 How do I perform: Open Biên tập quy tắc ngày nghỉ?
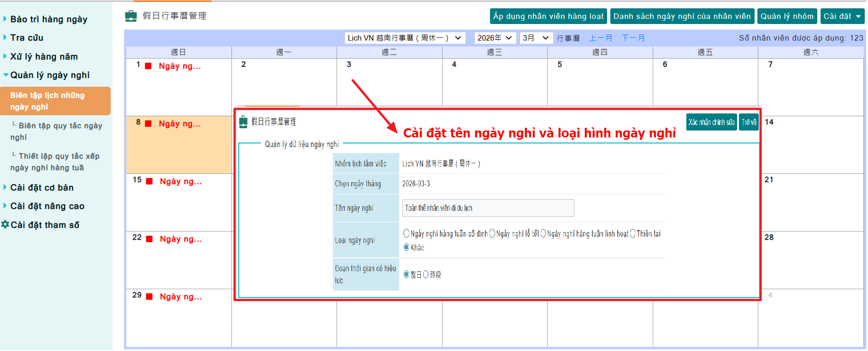click(x=56, y=131)
